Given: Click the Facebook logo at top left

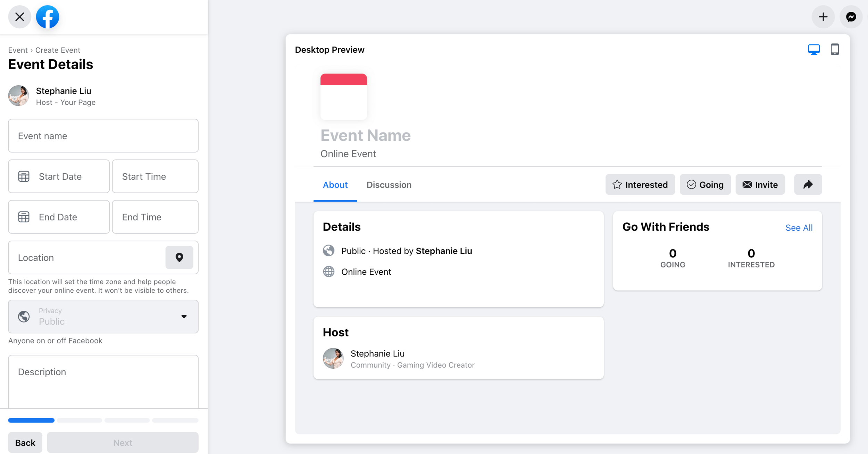Looking at the screenshot, I should click(48, 17).
